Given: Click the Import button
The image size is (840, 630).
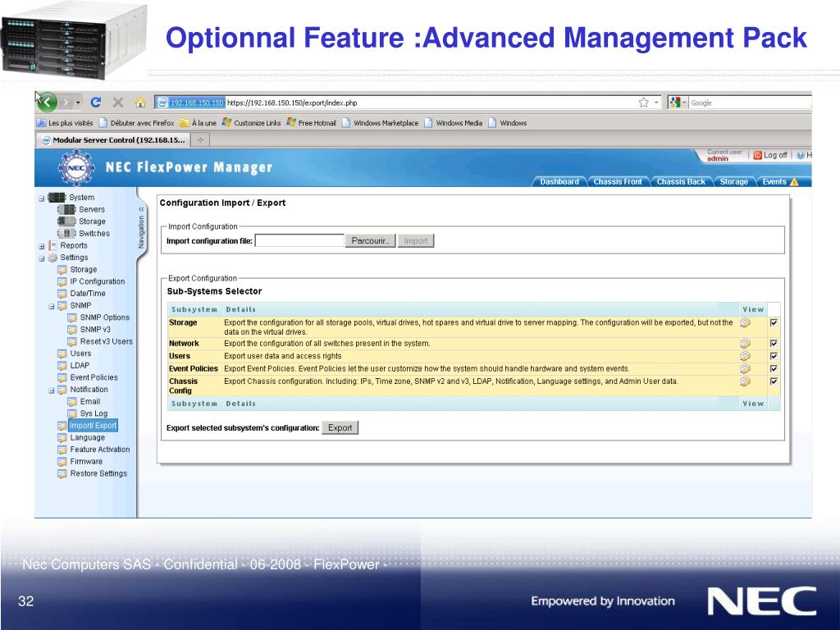Looking at the screenshot, I should (416, 240).
